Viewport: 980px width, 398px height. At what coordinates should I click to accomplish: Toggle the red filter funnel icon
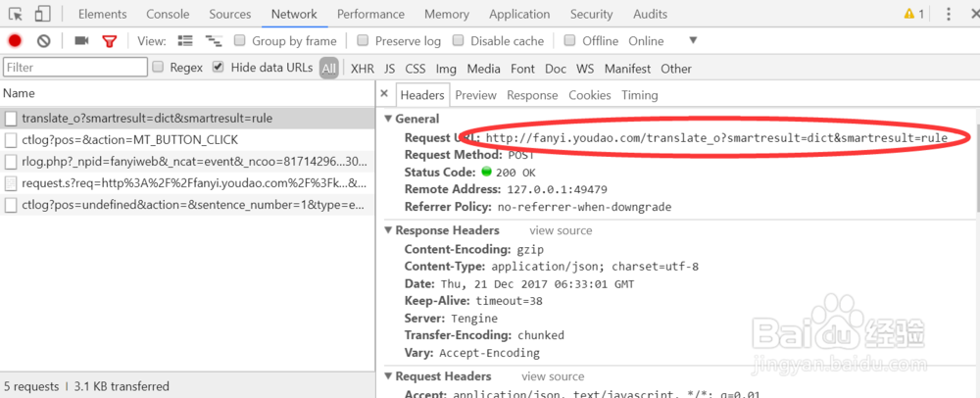click(110, 41)
